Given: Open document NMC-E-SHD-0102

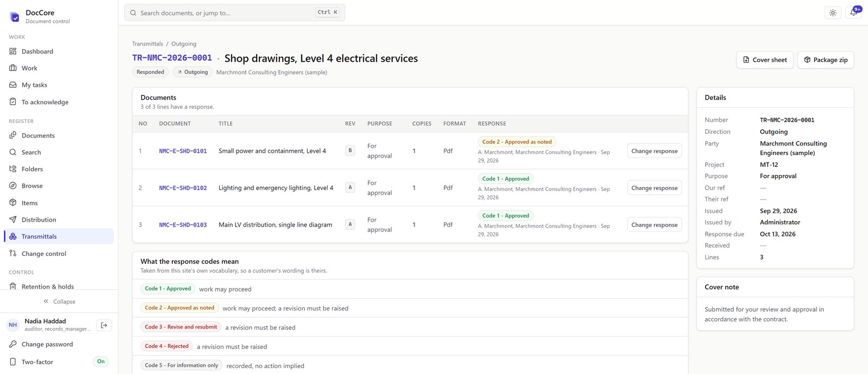Looking at the screenshot, I should 183,188.
